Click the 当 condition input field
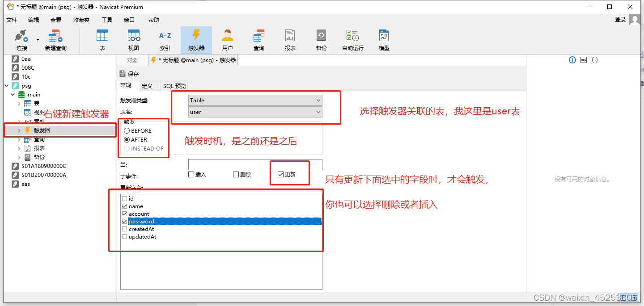644x306 pixels. tap(255, 164)
